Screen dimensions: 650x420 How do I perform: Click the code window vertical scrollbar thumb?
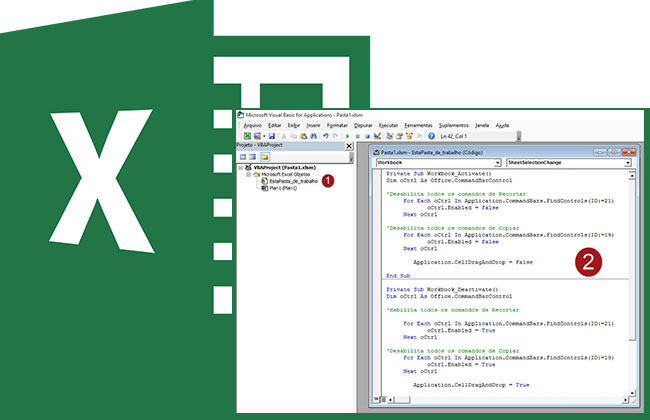[x=632, y=260]
